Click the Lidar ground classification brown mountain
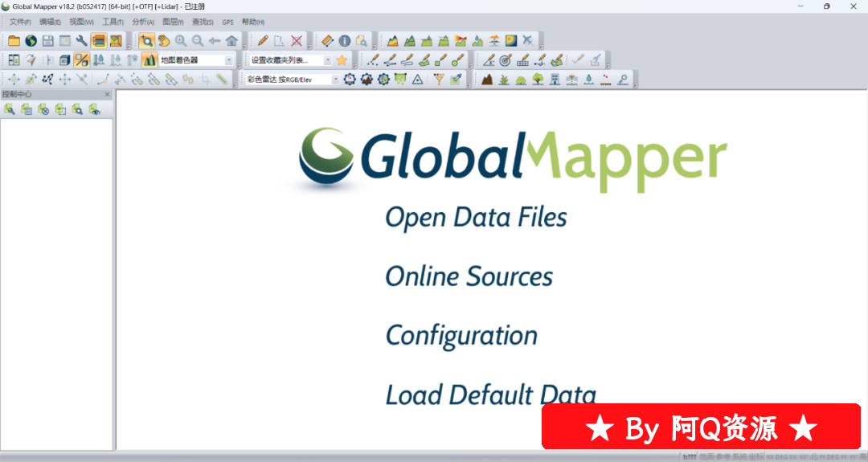868x462 pixels. pyautogui.click(x=487, y=79)
